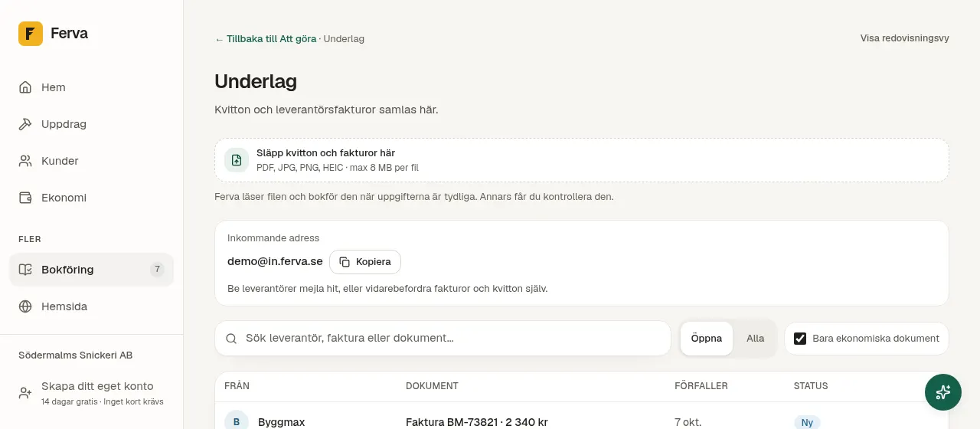Click the Förfaller column header
This screenshot has width=980, height=429.
pos(701,386)
